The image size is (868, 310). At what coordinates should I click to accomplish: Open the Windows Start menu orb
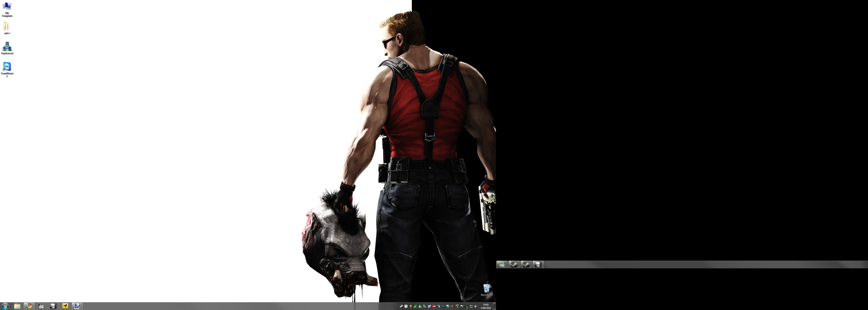tap(5, 306)
